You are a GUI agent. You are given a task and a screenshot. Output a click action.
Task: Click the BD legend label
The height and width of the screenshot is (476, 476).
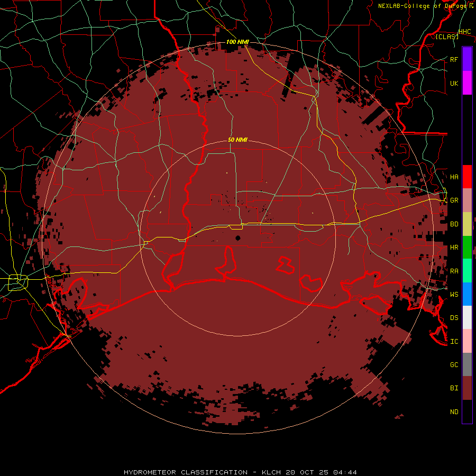pos(454,224)
